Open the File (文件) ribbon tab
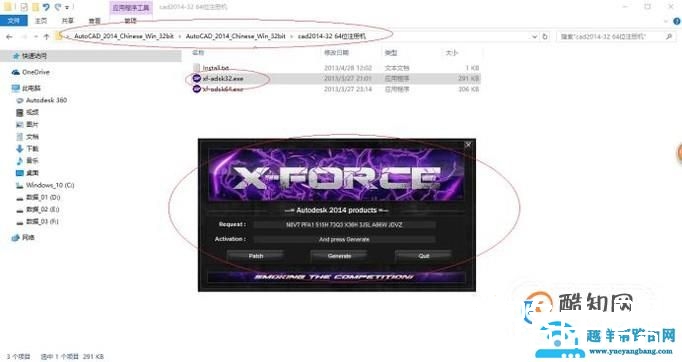 (13, 20)
